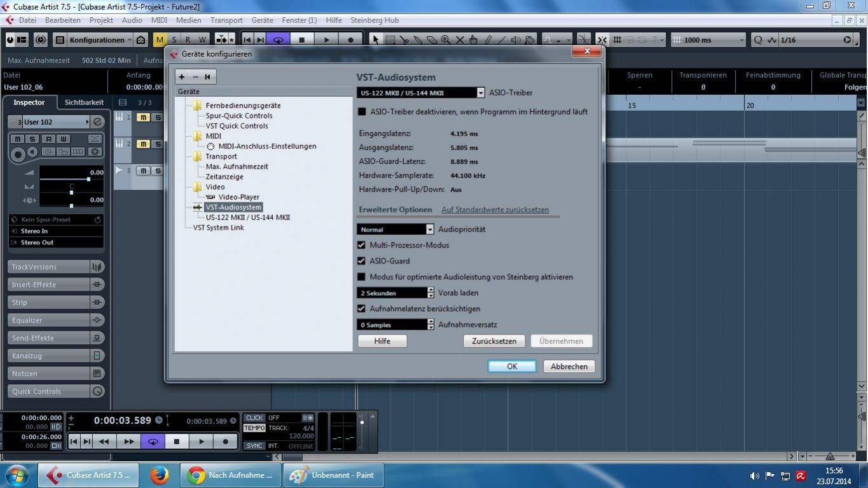Open the Transport menu
Screen dimensions: 868x488
pos(226,20)
